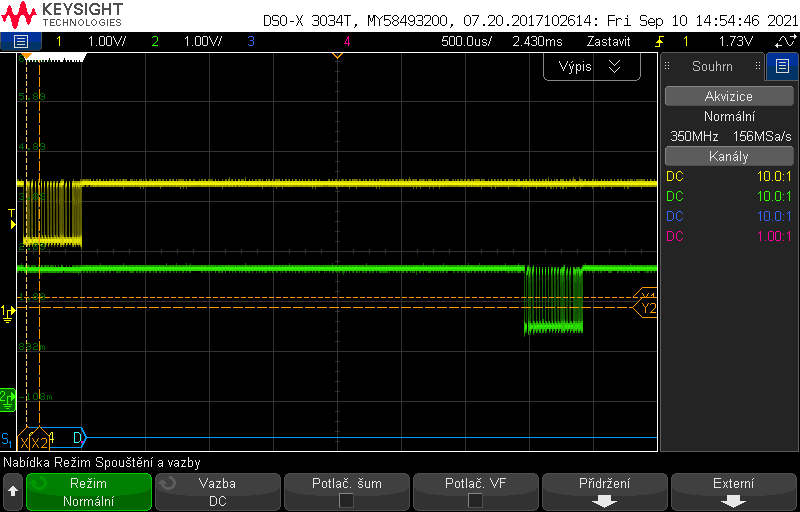Click the Zastavit run status
Viewport: 800px width, 512px height.
point(608,41)
